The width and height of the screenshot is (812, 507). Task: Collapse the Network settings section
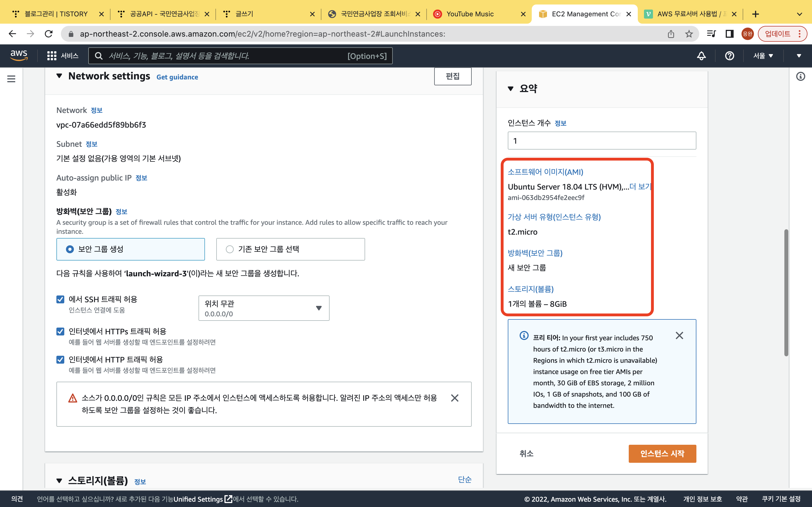[x=59, y=76]
